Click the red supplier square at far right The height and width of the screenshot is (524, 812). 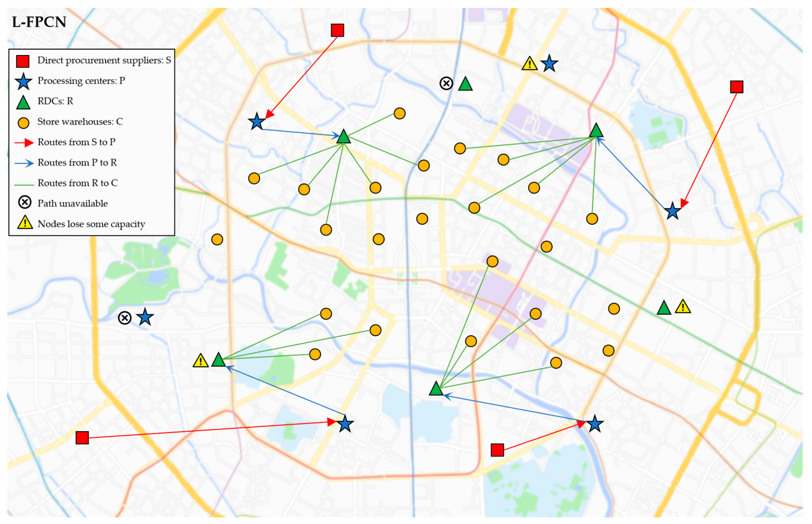(x=736, y=87)
